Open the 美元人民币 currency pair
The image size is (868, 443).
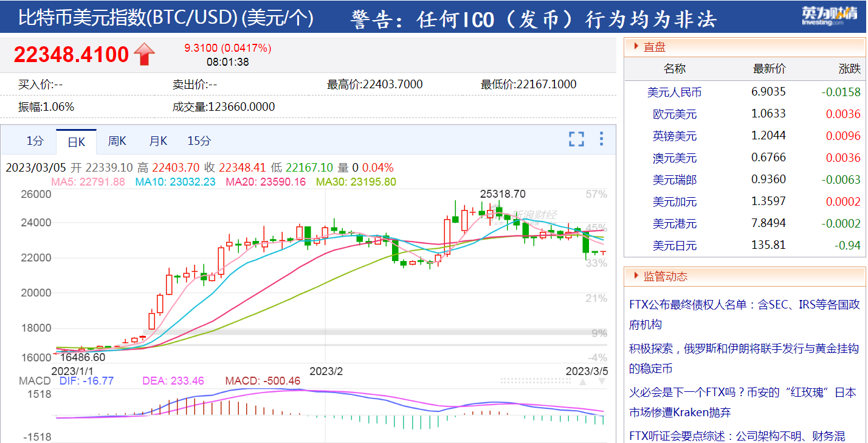(673, 92)
